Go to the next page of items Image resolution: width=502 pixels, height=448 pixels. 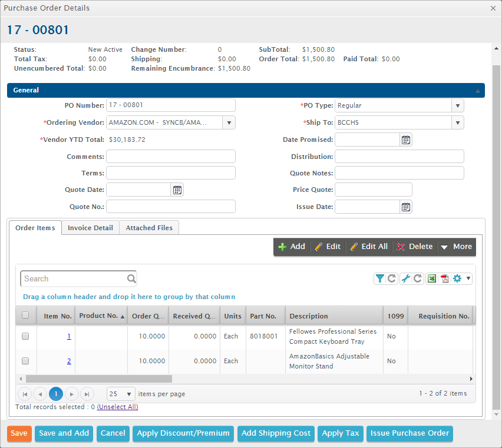[x=72, y=394]
